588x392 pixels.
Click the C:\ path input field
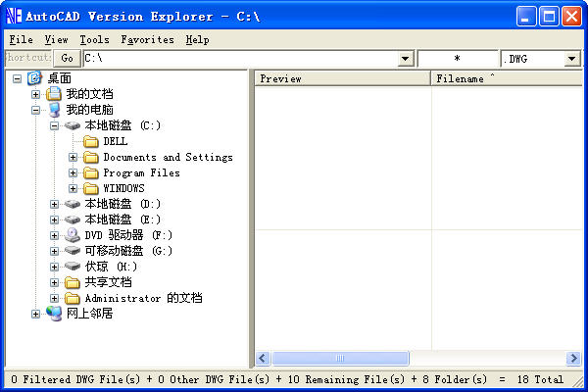240,59
